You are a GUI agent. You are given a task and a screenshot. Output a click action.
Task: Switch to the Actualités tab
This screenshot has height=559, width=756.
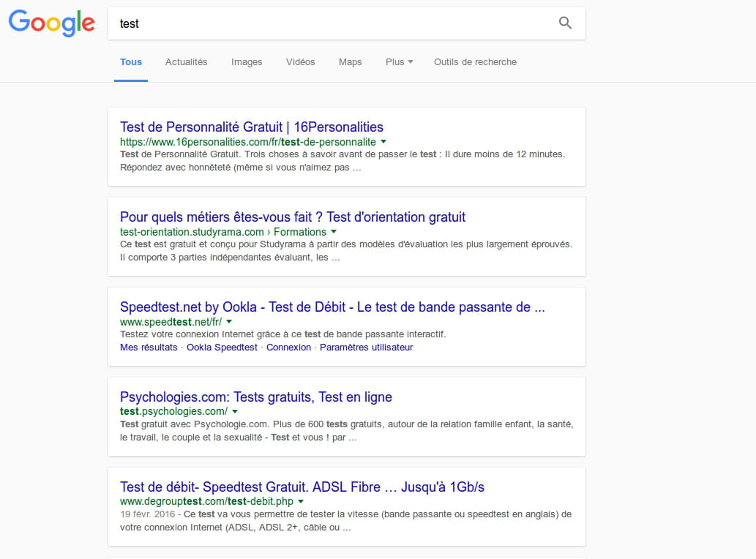click(x=186, y=62)
